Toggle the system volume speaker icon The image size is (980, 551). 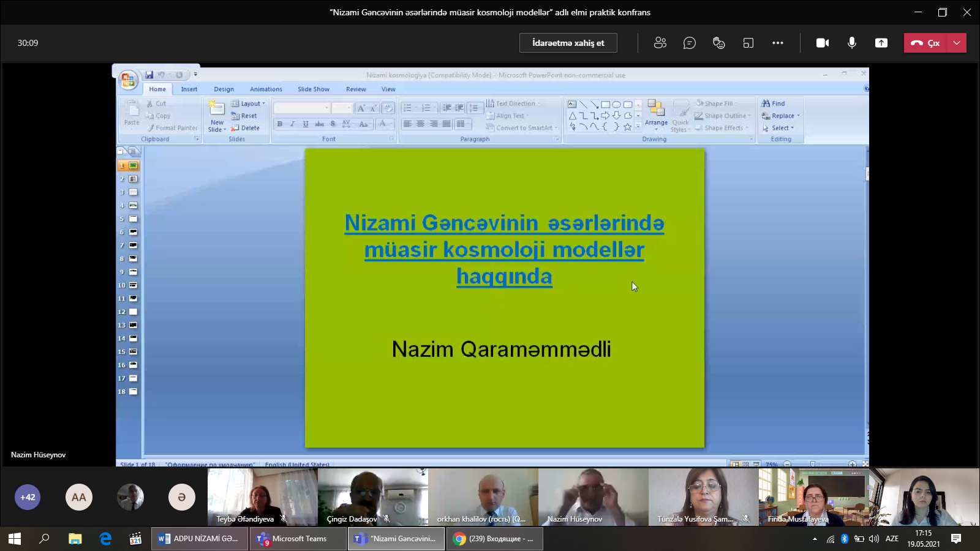pyautogui.click(x=873, y=539)
